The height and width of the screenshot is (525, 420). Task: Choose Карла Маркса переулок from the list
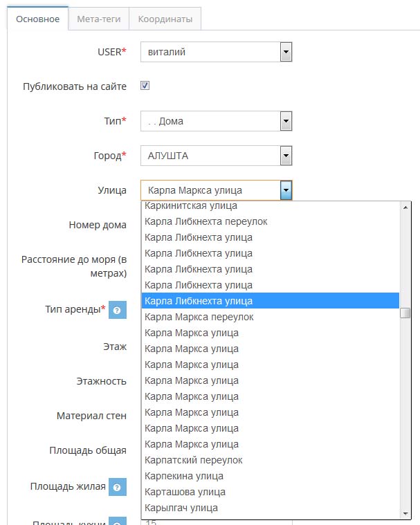[271, 317]
